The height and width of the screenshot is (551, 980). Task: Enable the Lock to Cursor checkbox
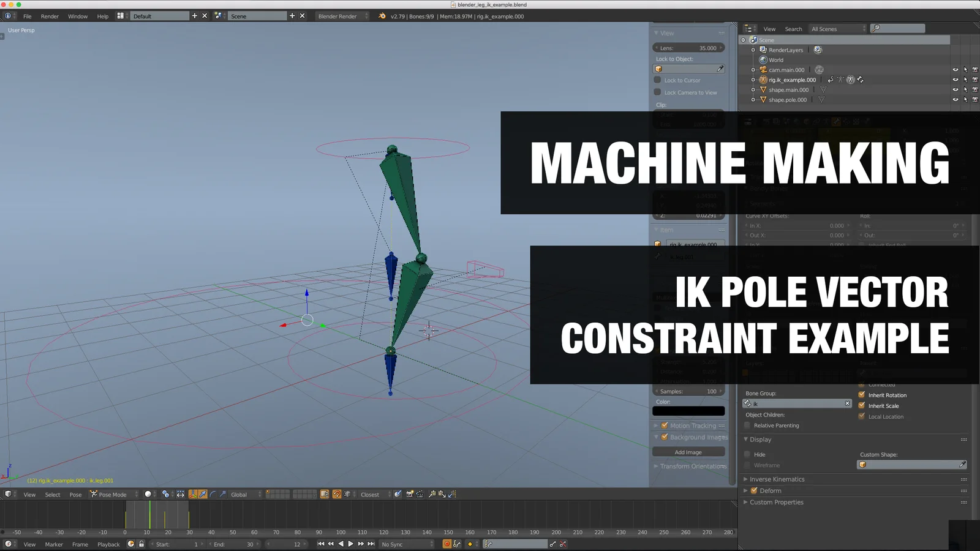[658, 80]
